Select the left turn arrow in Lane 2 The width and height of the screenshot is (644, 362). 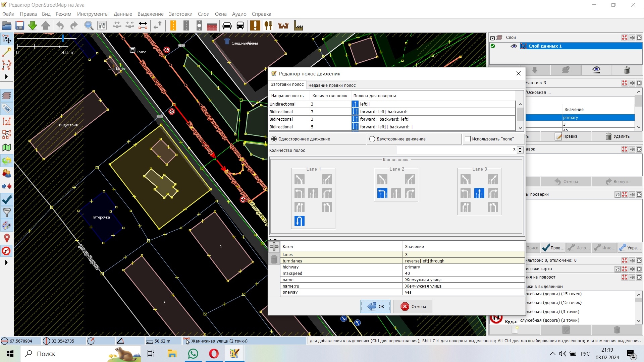pos(382,193)
